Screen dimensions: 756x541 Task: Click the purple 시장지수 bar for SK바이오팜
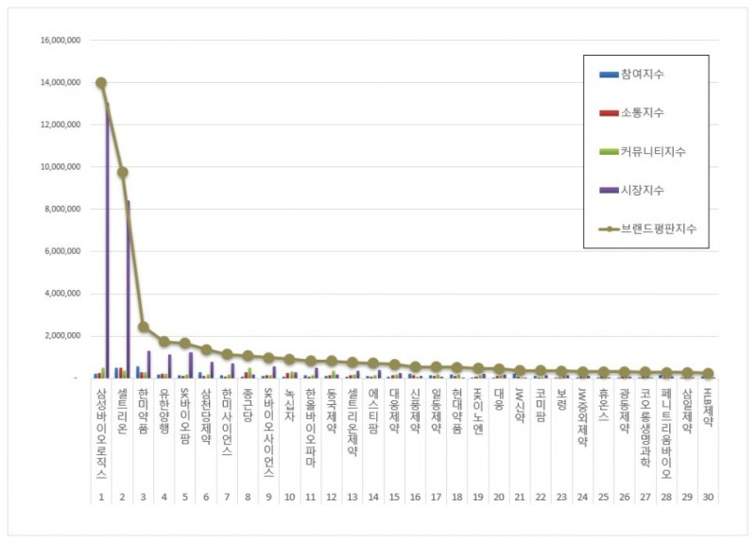[x=191, y=365]
